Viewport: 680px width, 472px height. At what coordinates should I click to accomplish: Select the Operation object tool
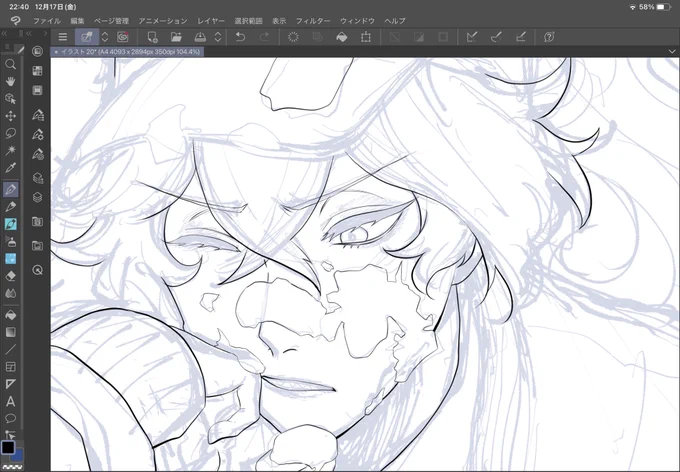point(10,98)
